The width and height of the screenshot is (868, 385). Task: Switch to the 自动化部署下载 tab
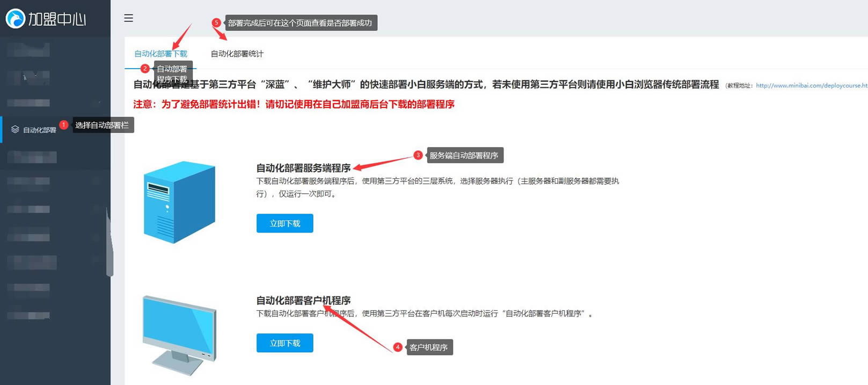tap(161, 54)
